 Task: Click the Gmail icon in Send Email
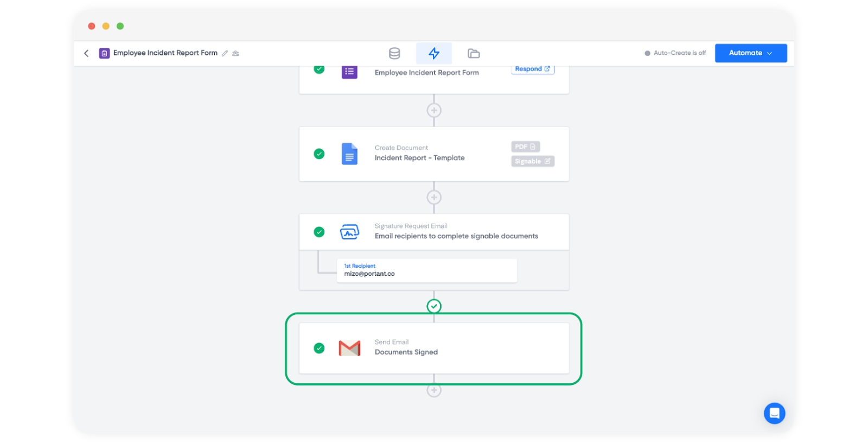[x=349, y=348]
